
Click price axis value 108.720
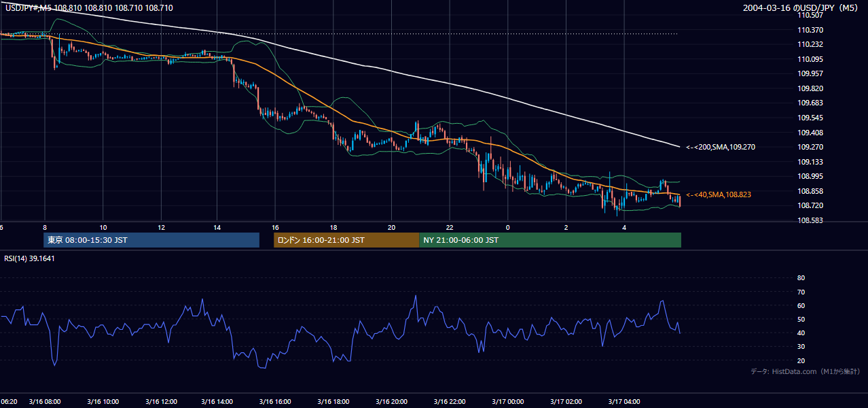pyautogui.click(x=810, y=205)
